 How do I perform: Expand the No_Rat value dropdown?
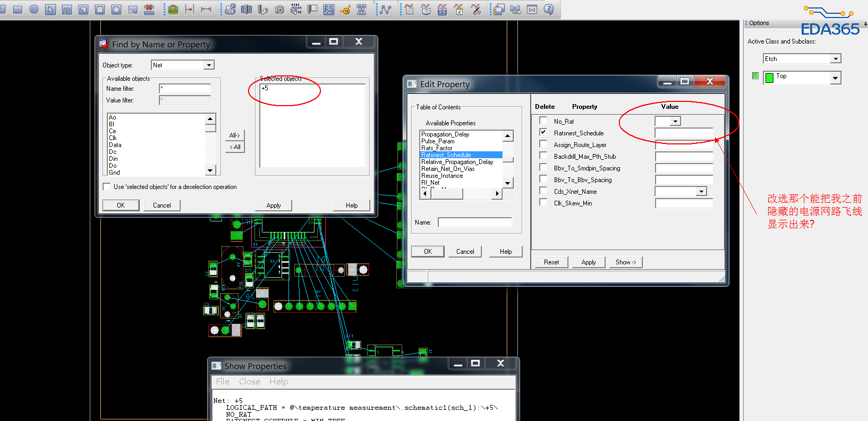pos(675,122)
